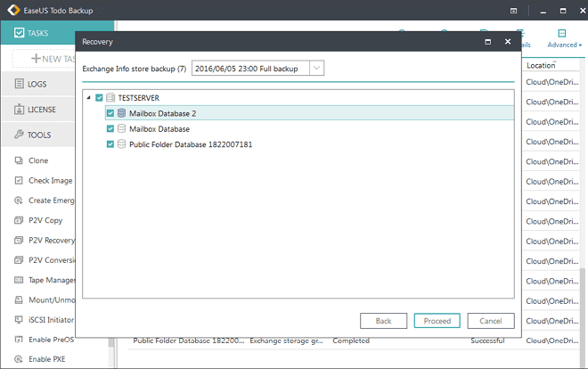Screen dimensions: 588x369
Task: Uncheck the Mailbox Database checkbox
Action: pos(110,128)
